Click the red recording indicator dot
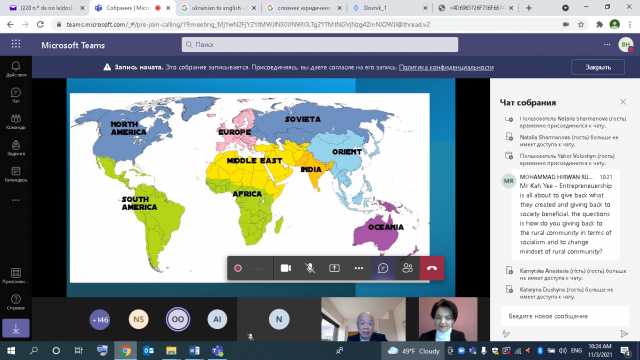Screen dimensions: 640x360 coord(238,268)
